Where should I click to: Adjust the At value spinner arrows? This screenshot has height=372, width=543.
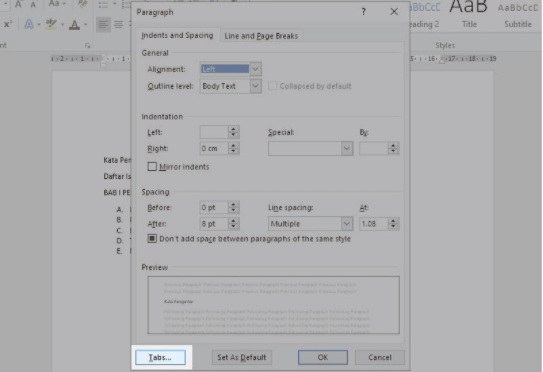coord(393,224)
